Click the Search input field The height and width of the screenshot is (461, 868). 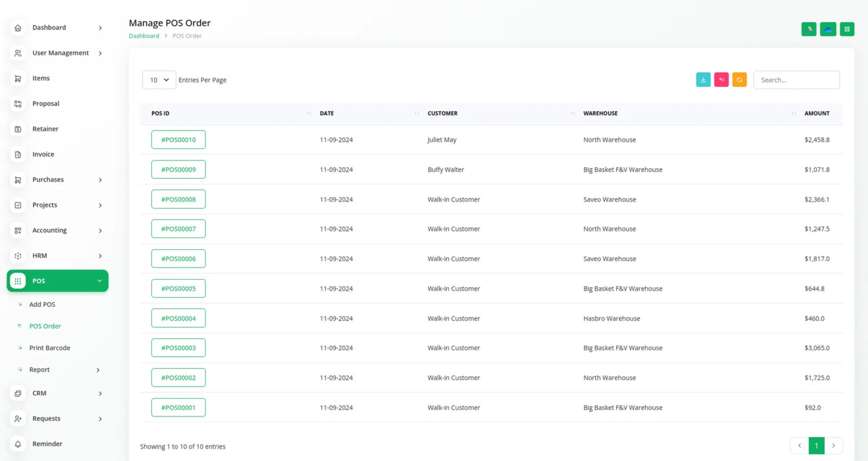pos(796,80)
